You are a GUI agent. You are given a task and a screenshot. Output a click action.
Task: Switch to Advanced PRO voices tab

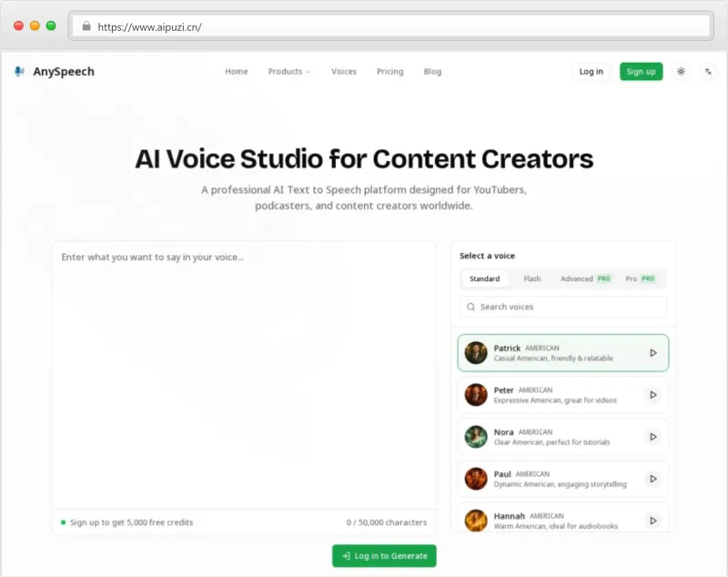(x=585, y=278)
